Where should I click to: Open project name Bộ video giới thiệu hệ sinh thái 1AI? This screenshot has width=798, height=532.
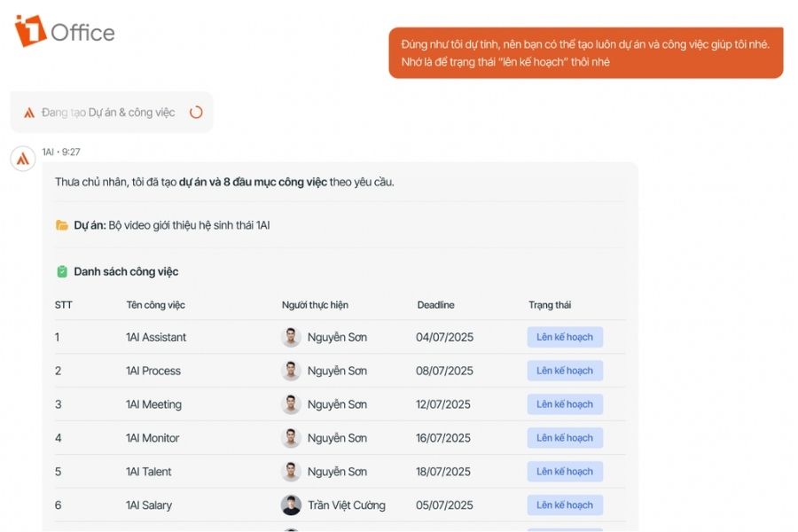pos(190,225)
